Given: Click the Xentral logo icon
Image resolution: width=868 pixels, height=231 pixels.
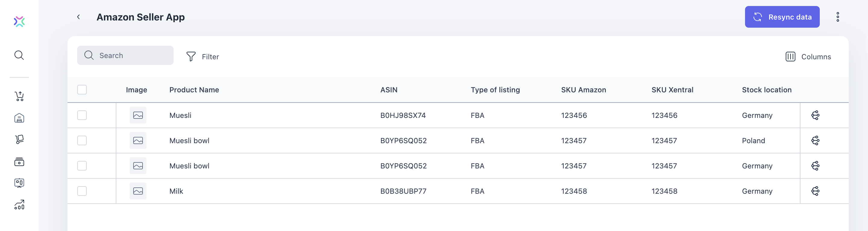Looking at the screenshot, I should (x=19, y=22).
